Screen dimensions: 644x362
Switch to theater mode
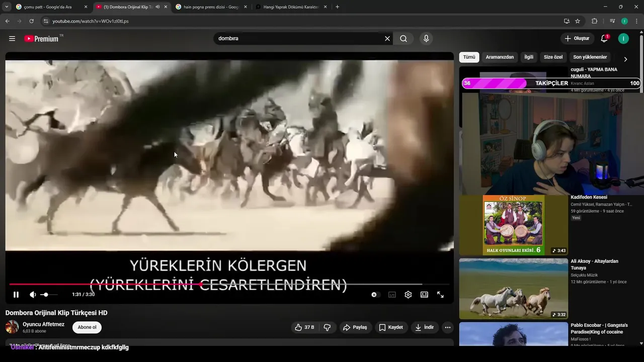coord(424,295)
